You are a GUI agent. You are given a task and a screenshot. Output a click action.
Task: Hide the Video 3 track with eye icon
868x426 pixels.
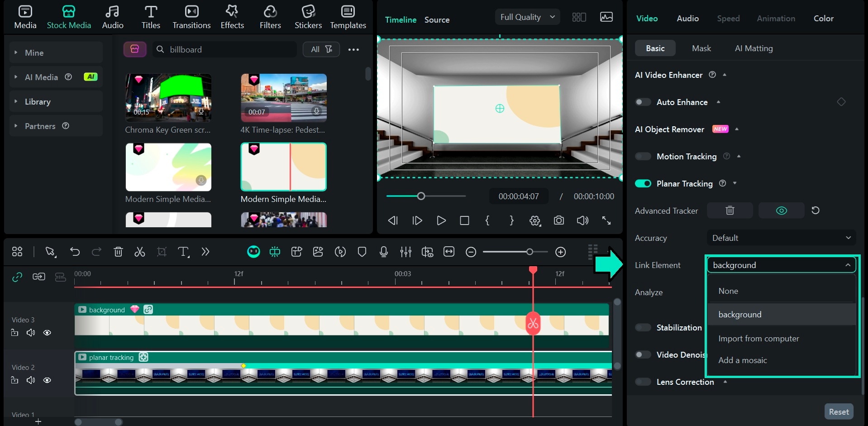[47, 333]
